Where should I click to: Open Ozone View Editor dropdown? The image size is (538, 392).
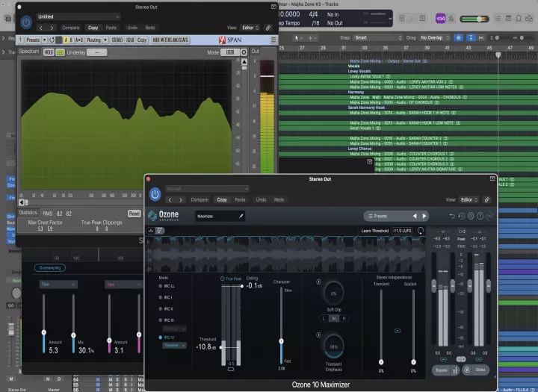click(x=469, y=199)
